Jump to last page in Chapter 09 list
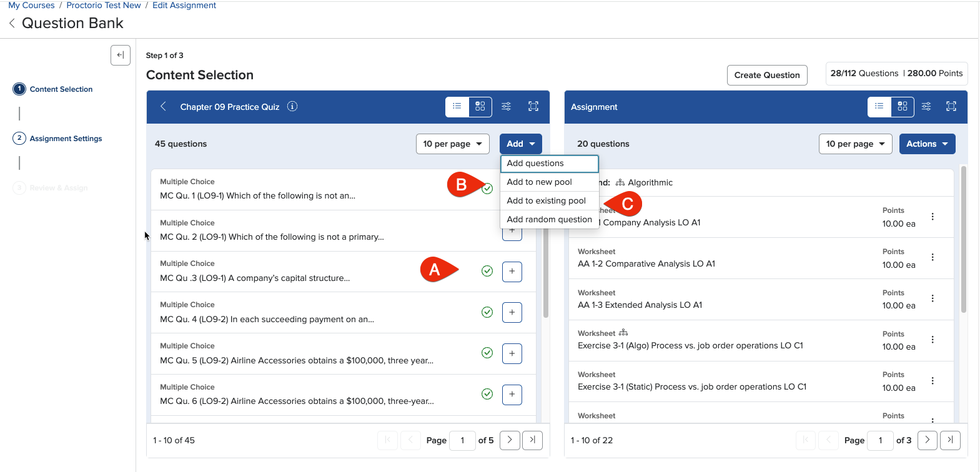 coord(532,440)
